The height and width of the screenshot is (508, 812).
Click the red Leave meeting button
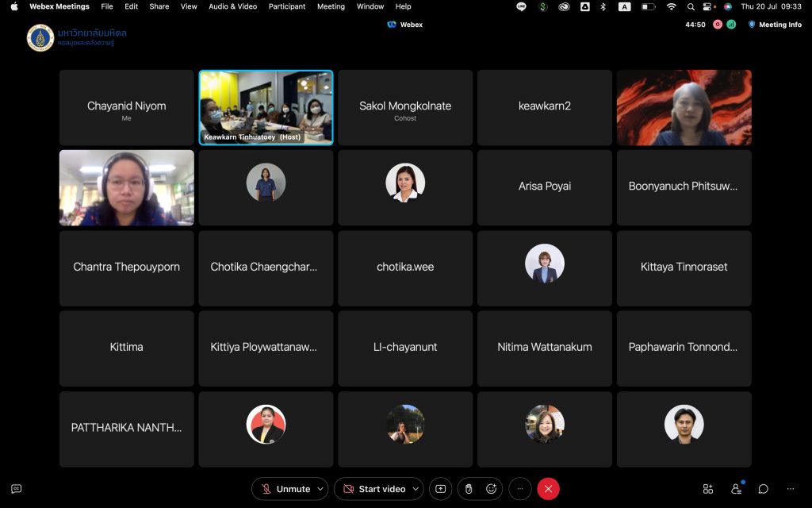548,489
